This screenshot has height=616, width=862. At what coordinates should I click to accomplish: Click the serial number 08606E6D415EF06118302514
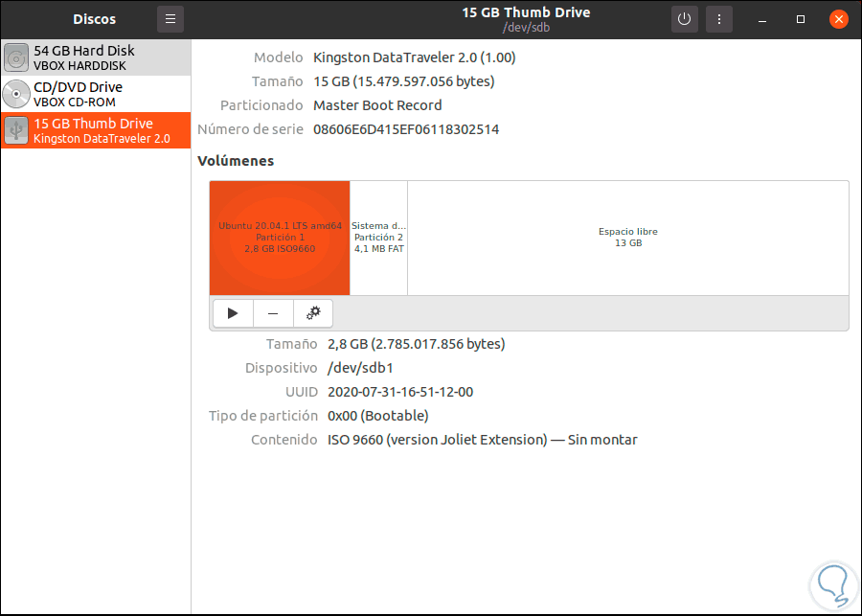pyautogui.click(x=406, y=129)
